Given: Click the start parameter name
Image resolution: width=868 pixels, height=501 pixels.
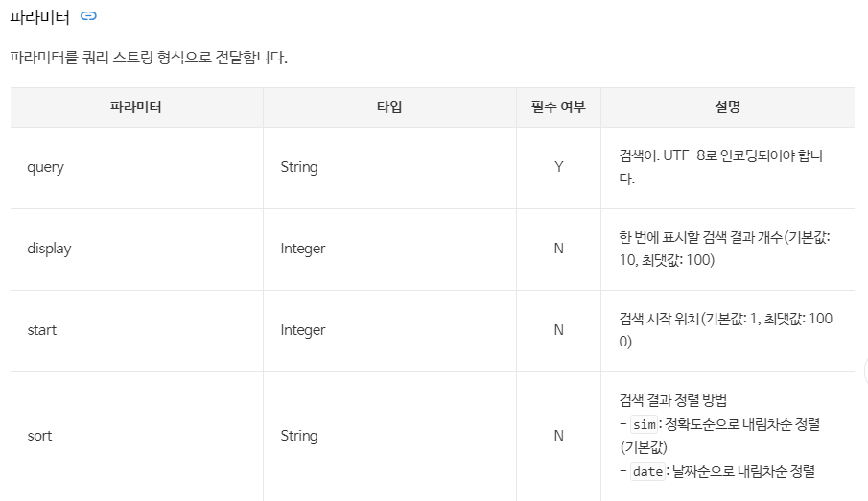Looking at the screenshot, I should tap(42, 330).
